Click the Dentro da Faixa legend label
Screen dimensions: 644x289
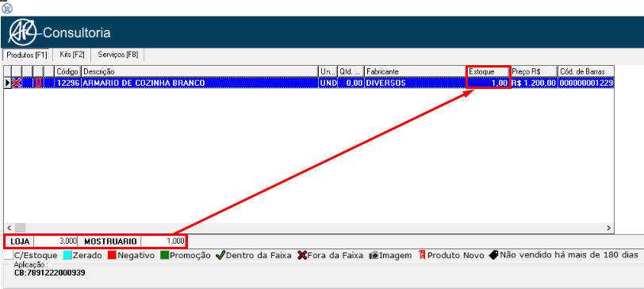[x=259, y=256]
